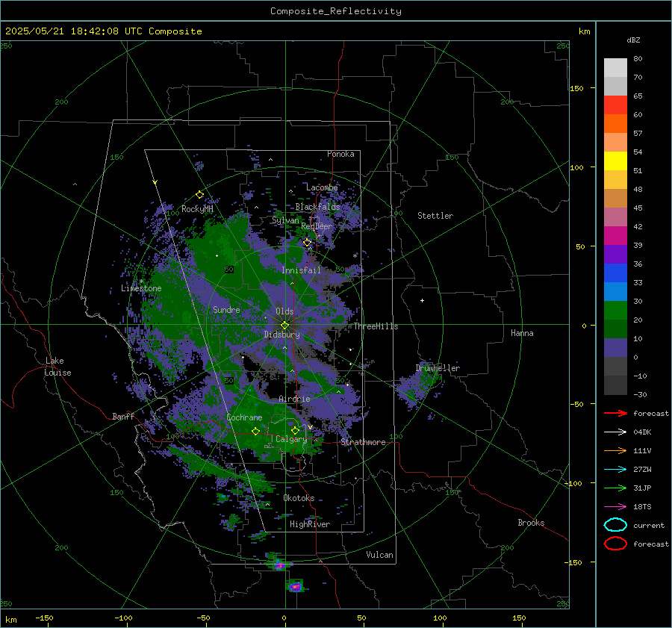Click the RockyMH label
The height and width of the screenshot is (628, 672).
[197, 209]
